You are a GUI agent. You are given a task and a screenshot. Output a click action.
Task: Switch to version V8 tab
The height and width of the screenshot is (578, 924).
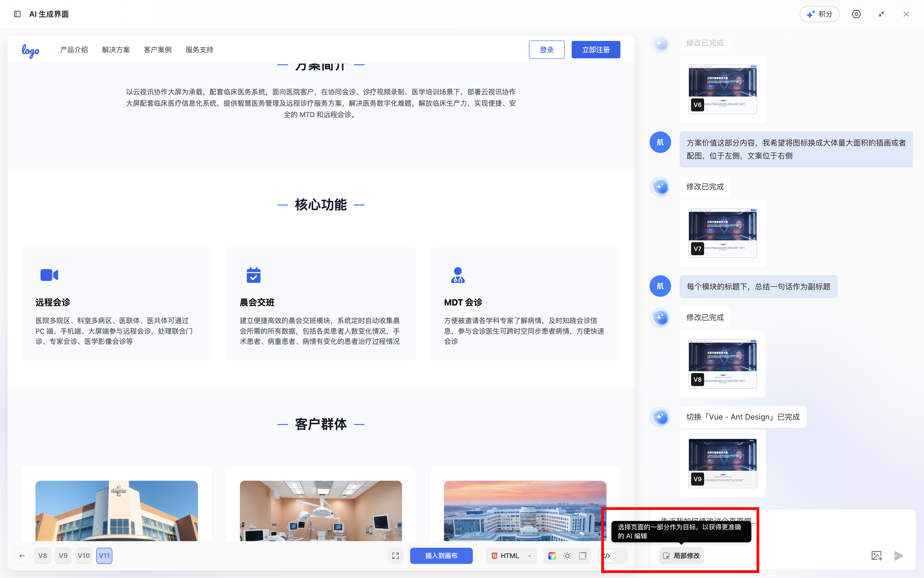tap(43, 556)
